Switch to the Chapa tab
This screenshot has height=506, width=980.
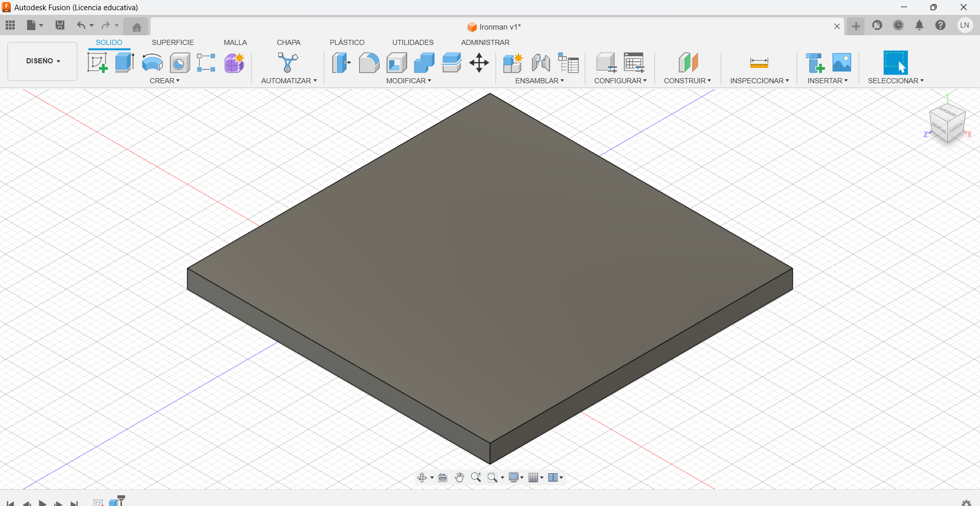(x=288, y=42)
